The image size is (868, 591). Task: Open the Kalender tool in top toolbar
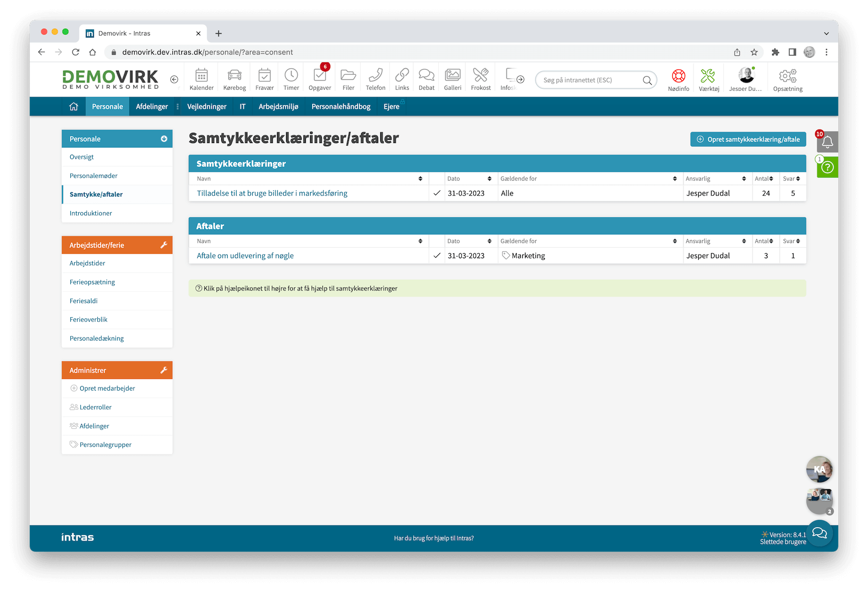202,79
